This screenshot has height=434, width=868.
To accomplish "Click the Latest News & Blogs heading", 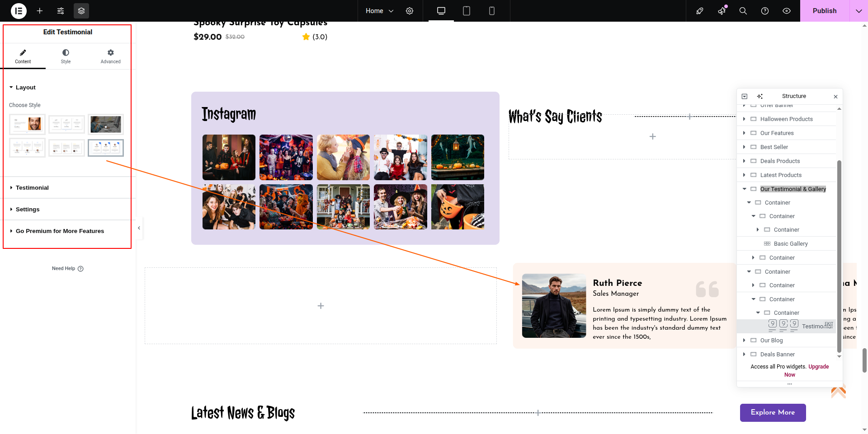I will [243, 413].
